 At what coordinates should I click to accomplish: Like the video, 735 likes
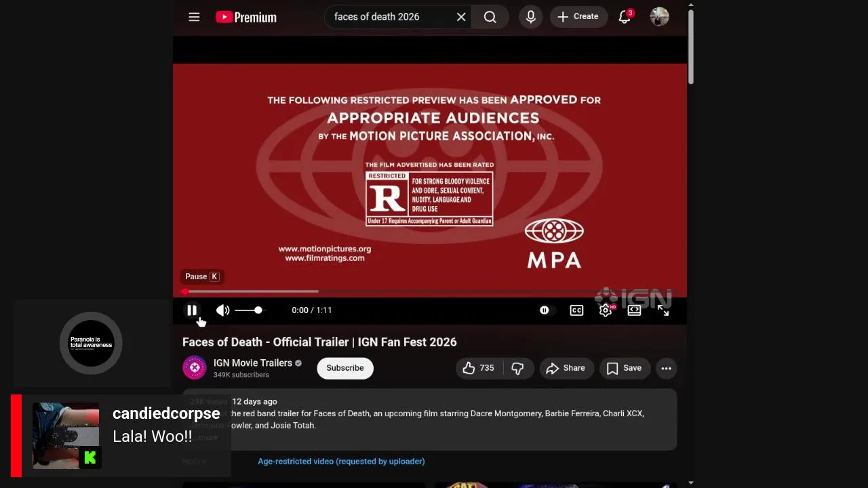(479, 368)
